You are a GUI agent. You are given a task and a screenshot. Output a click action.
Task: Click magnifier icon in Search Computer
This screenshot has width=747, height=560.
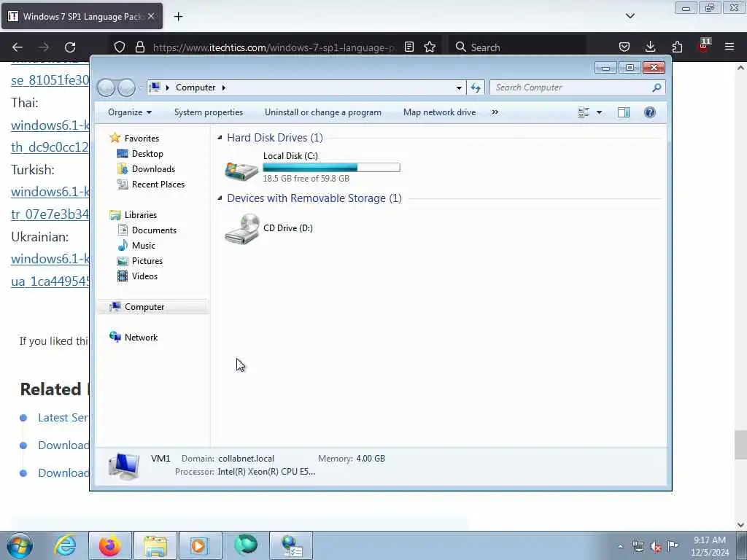pos(657,87)
